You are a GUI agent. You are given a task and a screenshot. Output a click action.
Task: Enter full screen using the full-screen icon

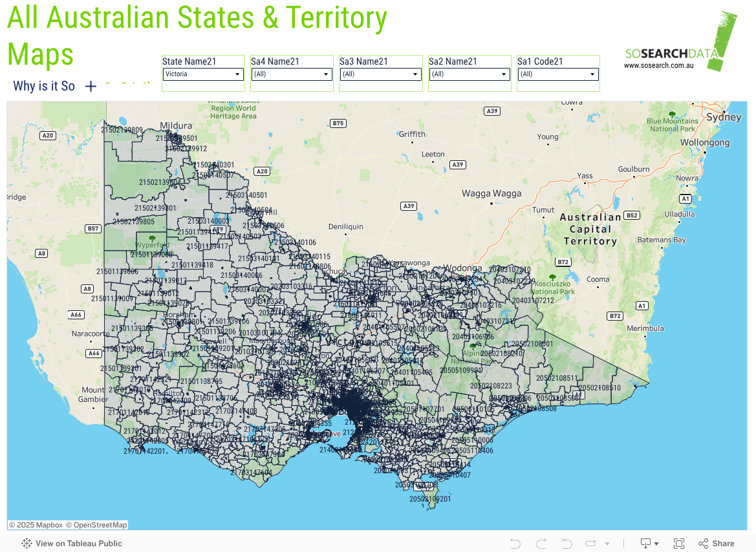pyautogui.click(x=679, y=544)
